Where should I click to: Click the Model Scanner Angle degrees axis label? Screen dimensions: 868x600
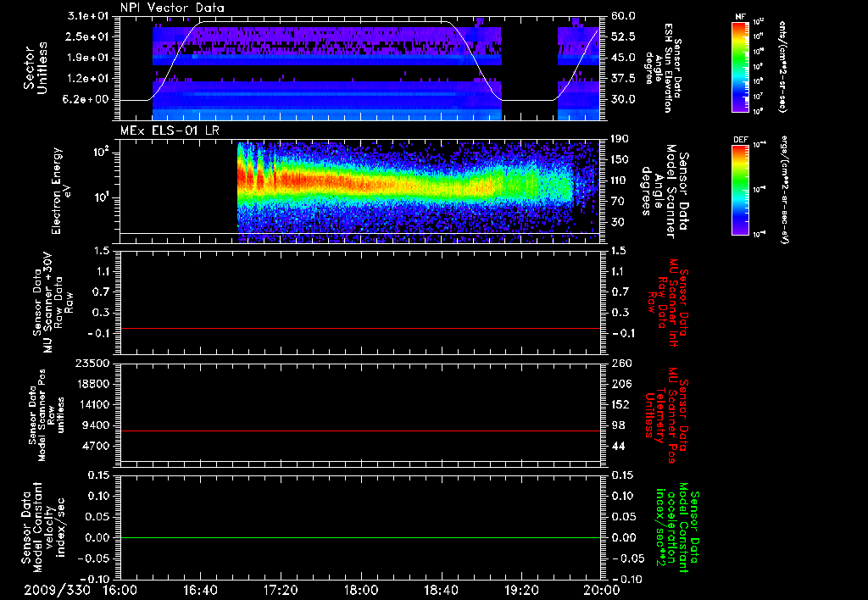tap(664, 192)
